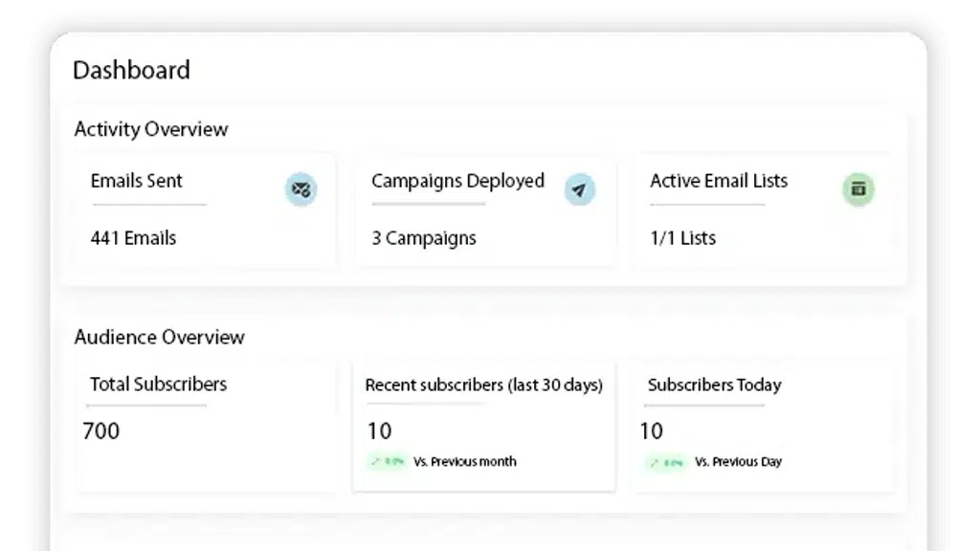Click the Total Subscribers label
This screenshot has width=980, height=551.
pyautogui.click(x=158, y=385)
